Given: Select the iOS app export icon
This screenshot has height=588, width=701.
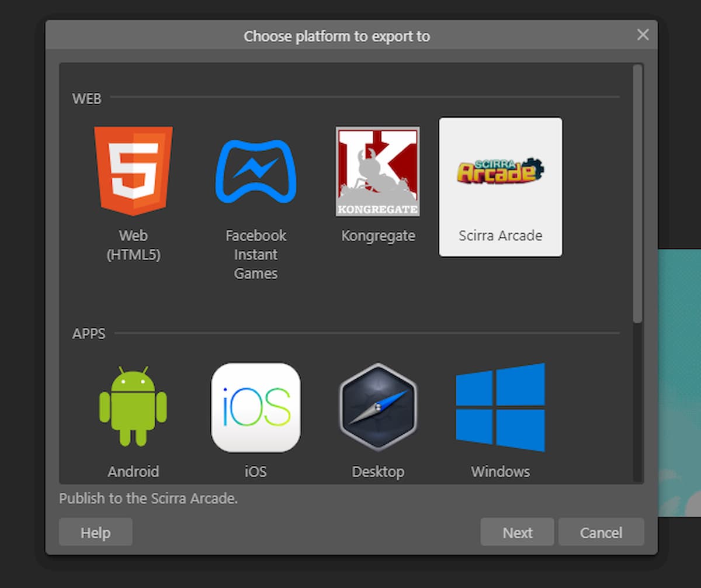Looking at the screenshot, I should pyautogui.click(x=256, y=407).
